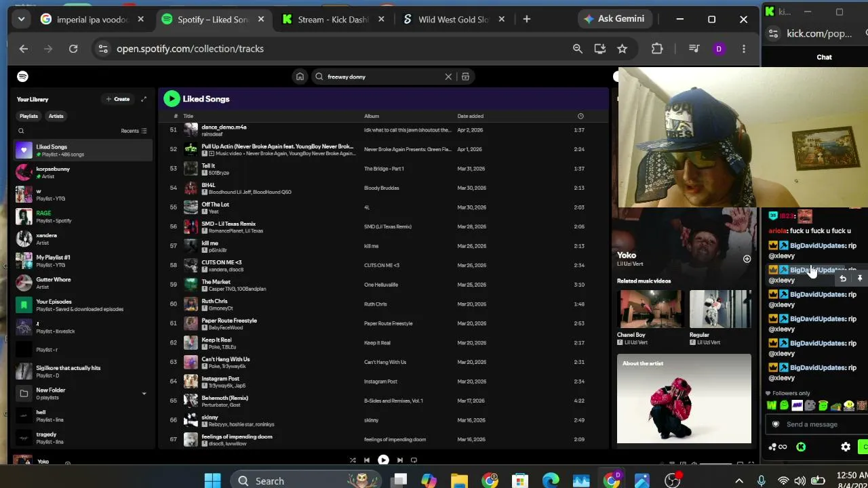Open the 'About the artist' card
This screenshot has width=868, height=488.
684,399
